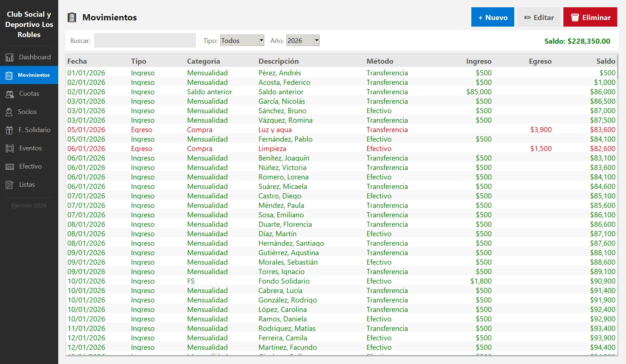Open the Tipo dropdown showing Todos
This screenshot has height=364, width=626.
click(242, 40)
